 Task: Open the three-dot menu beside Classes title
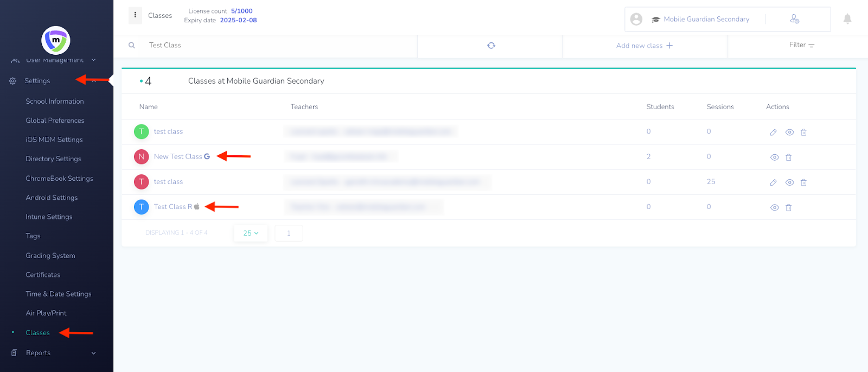[135, 15]
